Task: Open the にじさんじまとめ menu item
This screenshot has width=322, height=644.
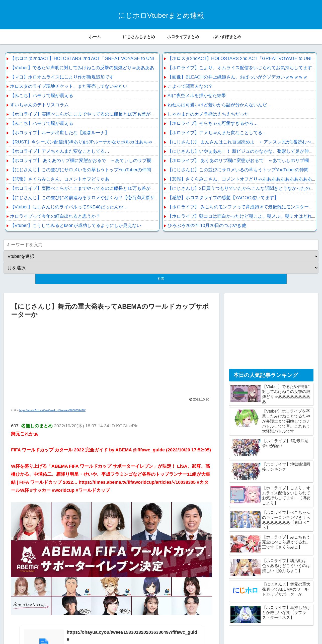Action: (x=139, y=37)
